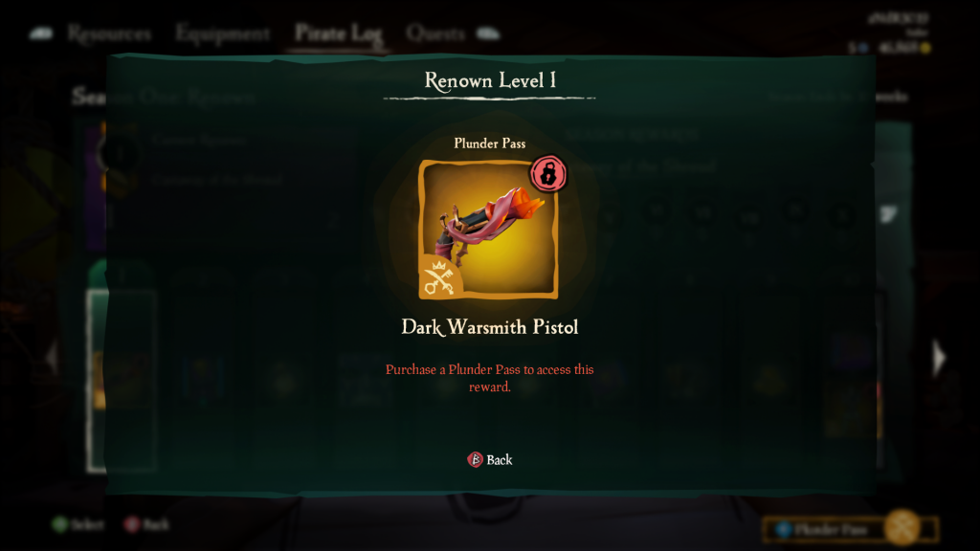Click the dim left arrow to see the previous rewards
This screenshot has width=980, height=551.
52,358
